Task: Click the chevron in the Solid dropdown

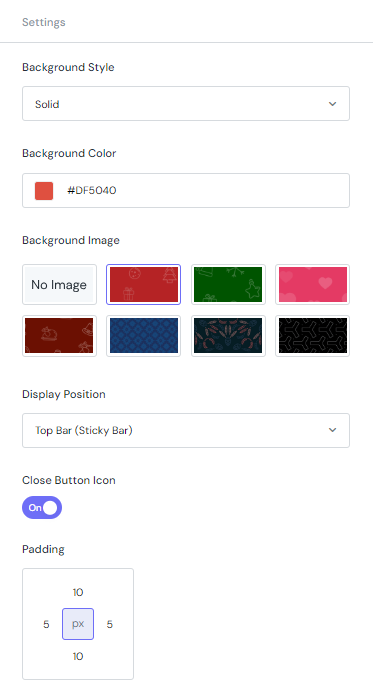Action: coord(332,104)
